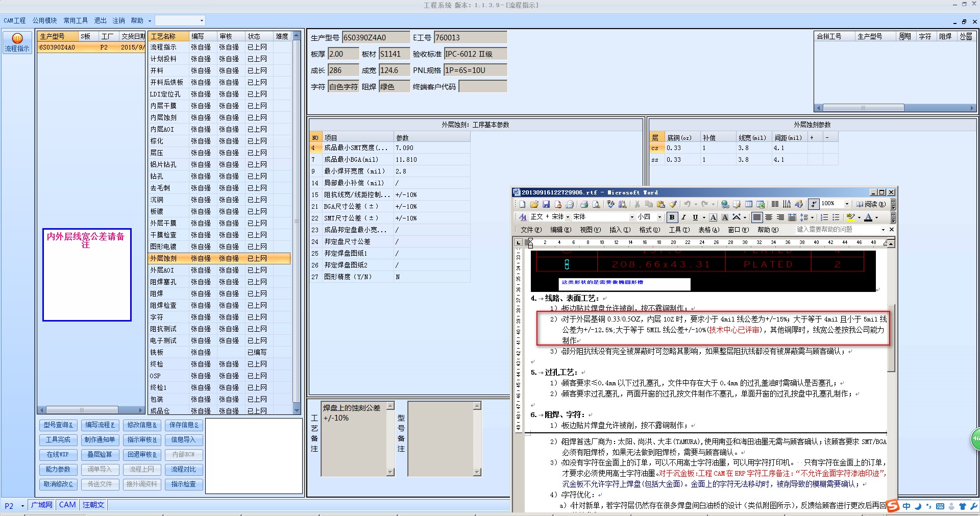Click the 阅读(R) reading button in Word
980x516 pixels.
(x=871, y=204)
